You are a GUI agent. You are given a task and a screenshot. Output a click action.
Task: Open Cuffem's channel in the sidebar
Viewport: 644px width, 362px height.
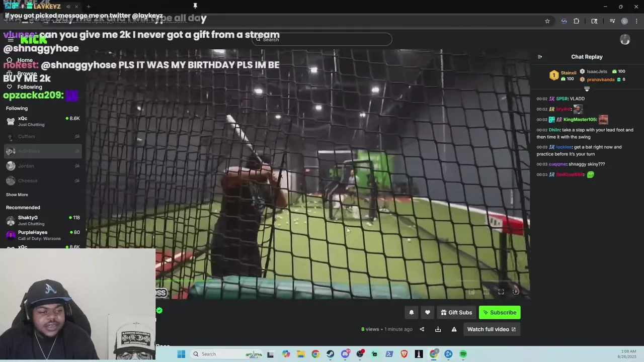(x=43, y=136)
